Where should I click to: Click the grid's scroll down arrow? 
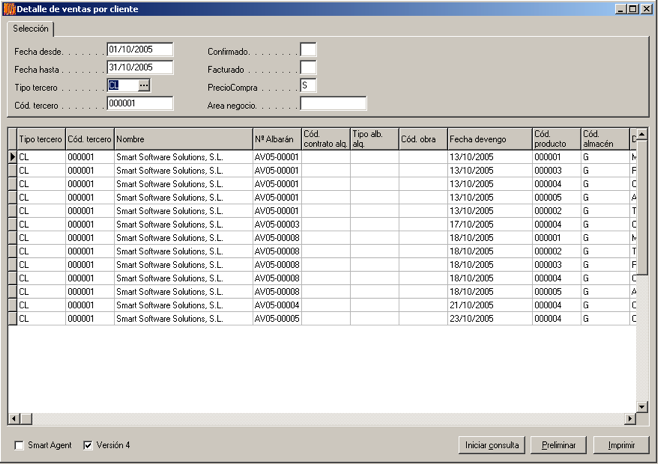tap(643, 406)
